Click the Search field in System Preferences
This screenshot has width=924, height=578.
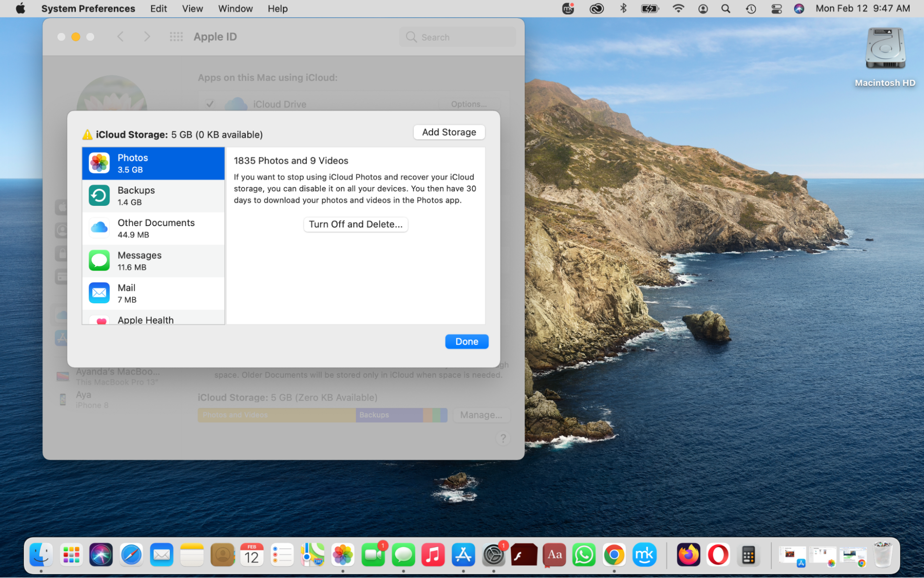(x=458, y=37)
